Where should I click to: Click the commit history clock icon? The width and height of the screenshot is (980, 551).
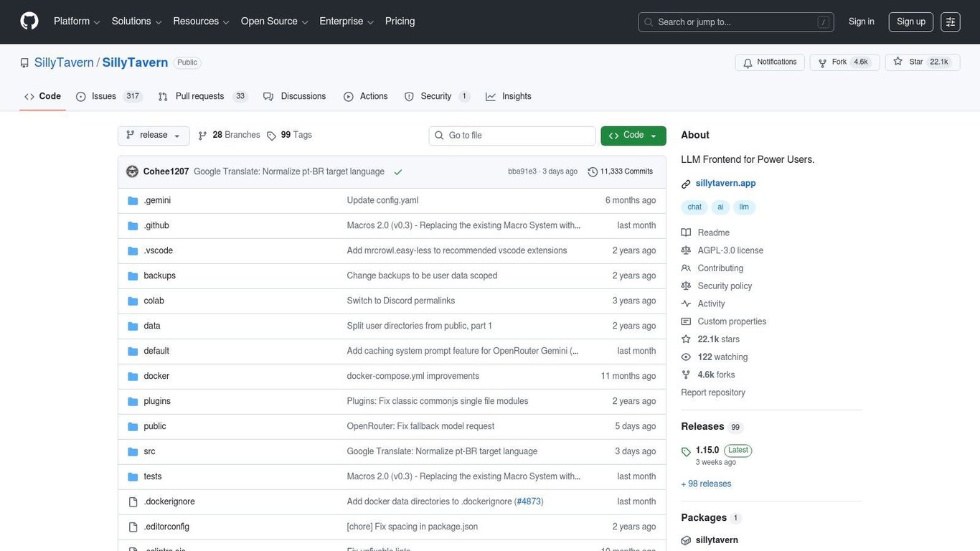point(593,172)
